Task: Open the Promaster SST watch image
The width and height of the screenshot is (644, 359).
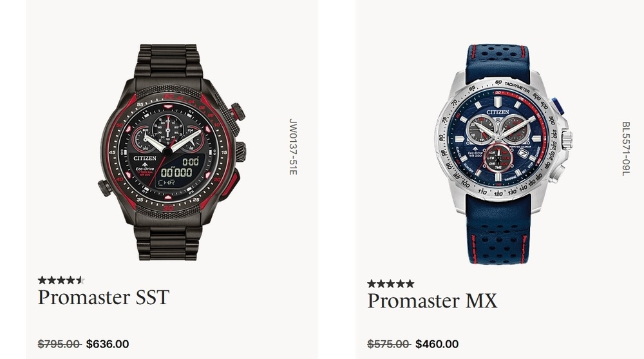Action: (172, 152)
